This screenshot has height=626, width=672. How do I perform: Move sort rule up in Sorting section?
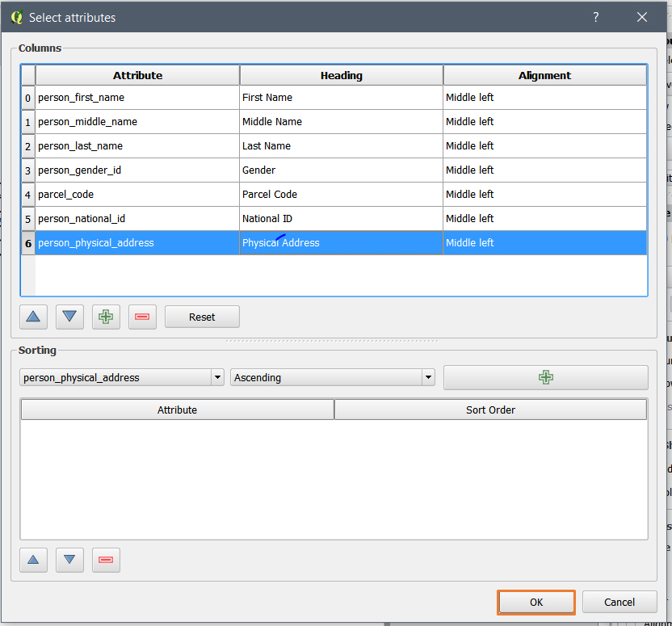pyautogui.click(x=33, y=560)
